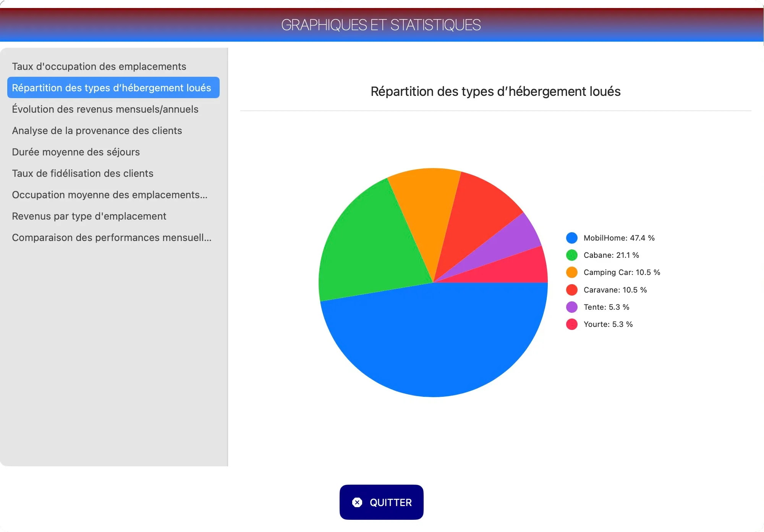
Task: Show Analyse de la provenance des clients
Action: click(113, 131)
